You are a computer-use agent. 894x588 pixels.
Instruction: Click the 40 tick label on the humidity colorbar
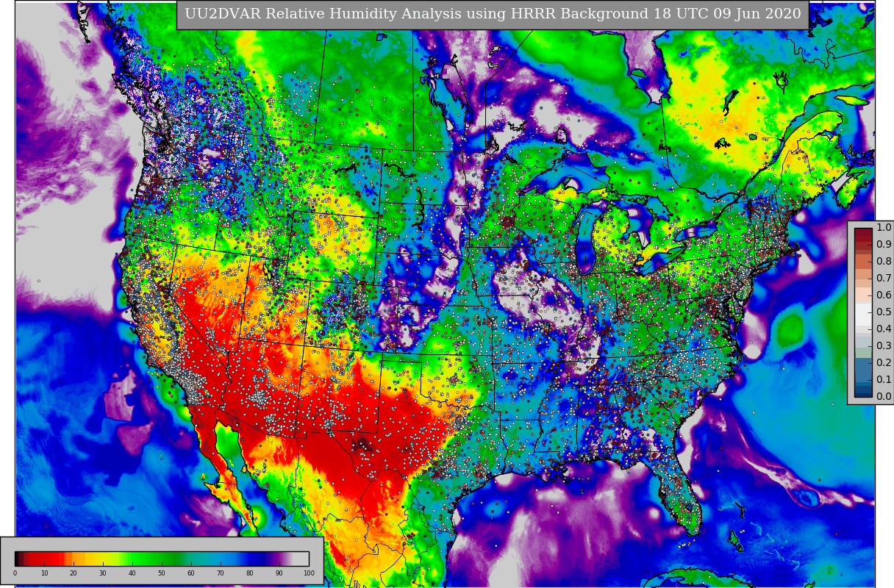point(132,573)
